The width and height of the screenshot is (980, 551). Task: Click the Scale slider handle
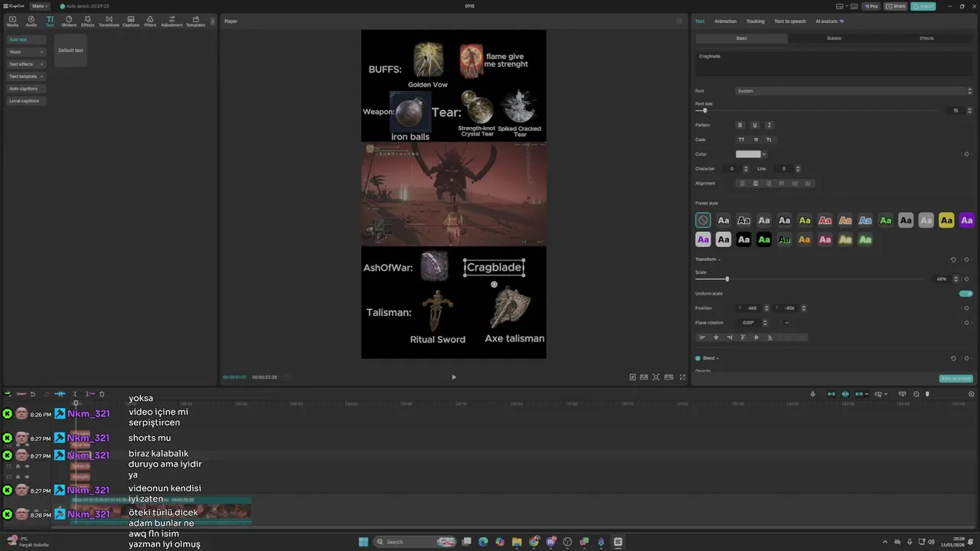pos(727,279)
